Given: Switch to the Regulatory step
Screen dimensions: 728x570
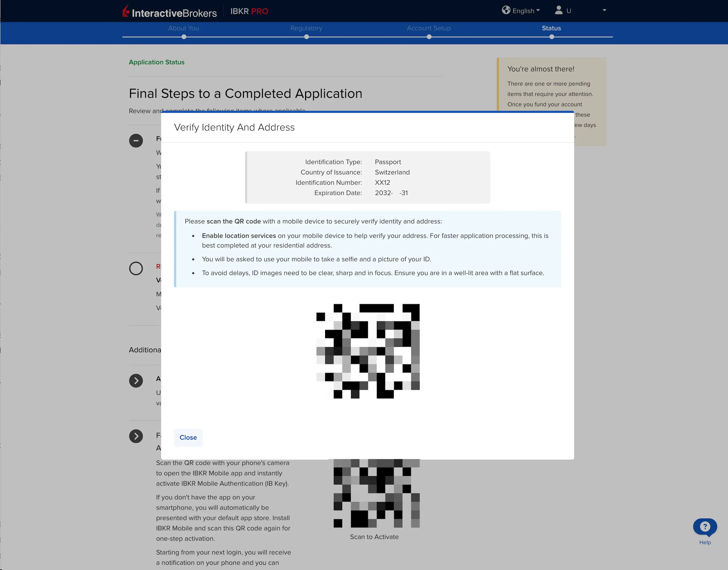Looking at the screenshot, I should [306, 28].
